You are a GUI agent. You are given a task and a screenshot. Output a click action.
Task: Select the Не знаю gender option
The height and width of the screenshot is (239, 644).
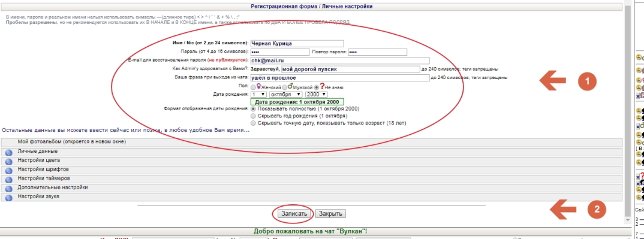[316, 87]
